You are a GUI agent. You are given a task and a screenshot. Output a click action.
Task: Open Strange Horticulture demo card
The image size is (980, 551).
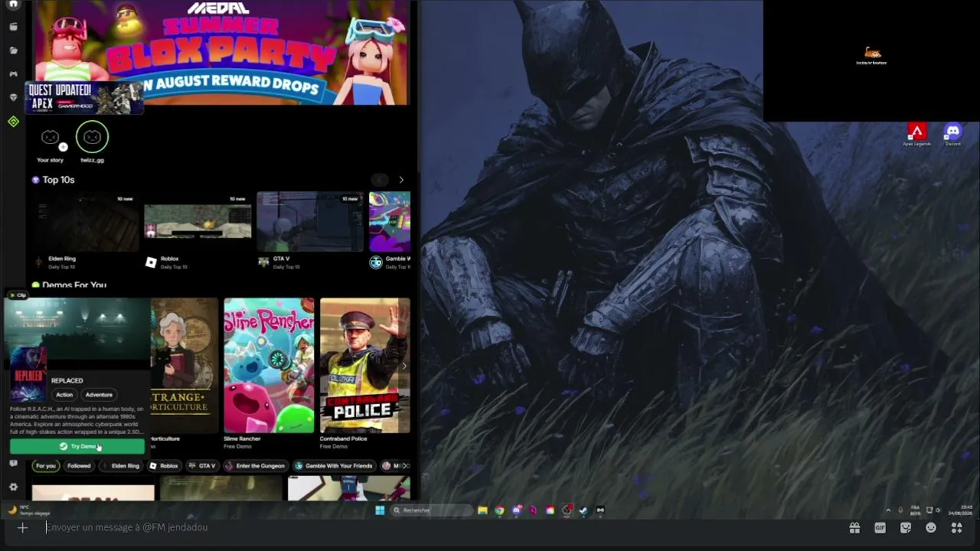(x=185, y=366)
